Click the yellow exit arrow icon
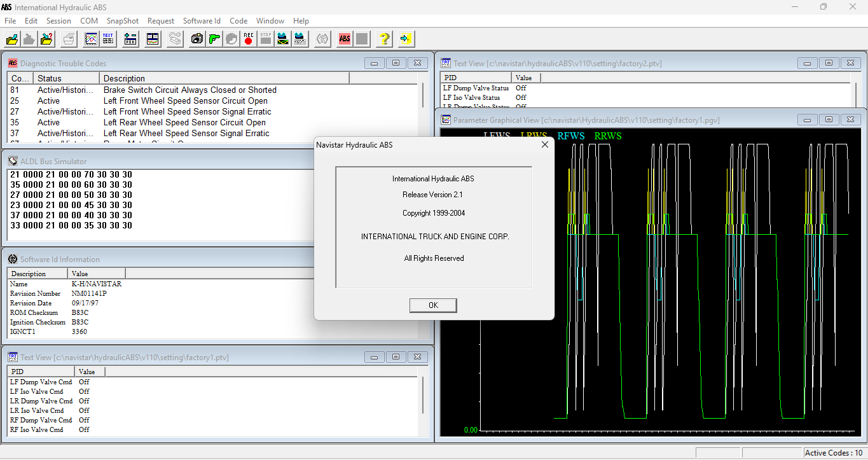The width and height of the screenshot is (868, 460). [406, 39]
